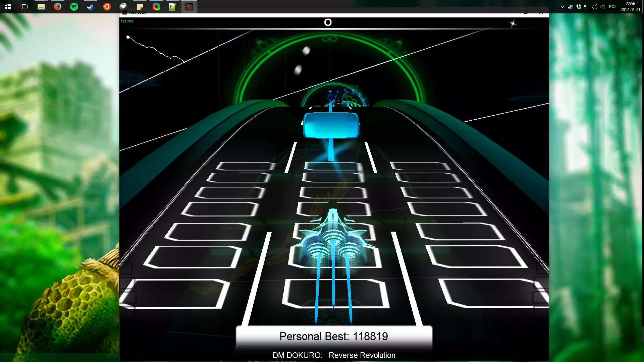Click the Dropbox tray icon
The height and width of the screenshot is (362, 644).
pos(579,7)
